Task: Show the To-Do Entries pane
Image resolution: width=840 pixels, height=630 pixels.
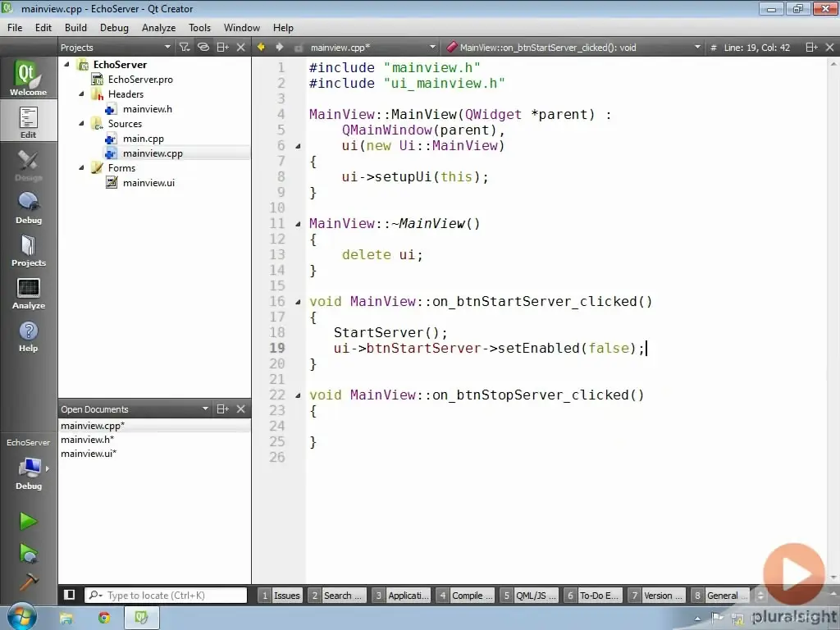Action: pos(593,596)
